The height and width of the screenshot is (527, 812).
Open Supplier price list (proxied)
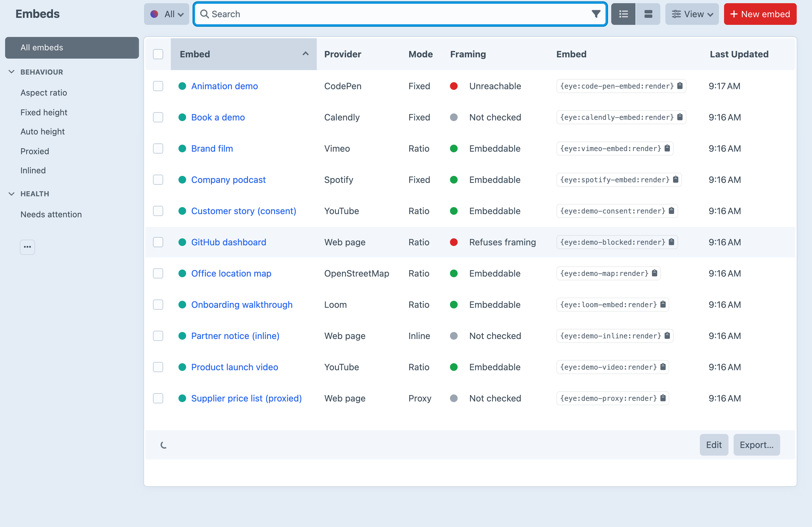(246, 398)
